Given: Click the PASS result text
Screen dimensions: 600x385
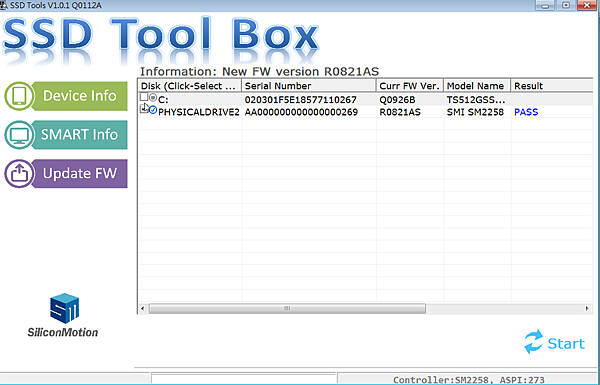Looking at the screenshot, I should tap(526, 112).
